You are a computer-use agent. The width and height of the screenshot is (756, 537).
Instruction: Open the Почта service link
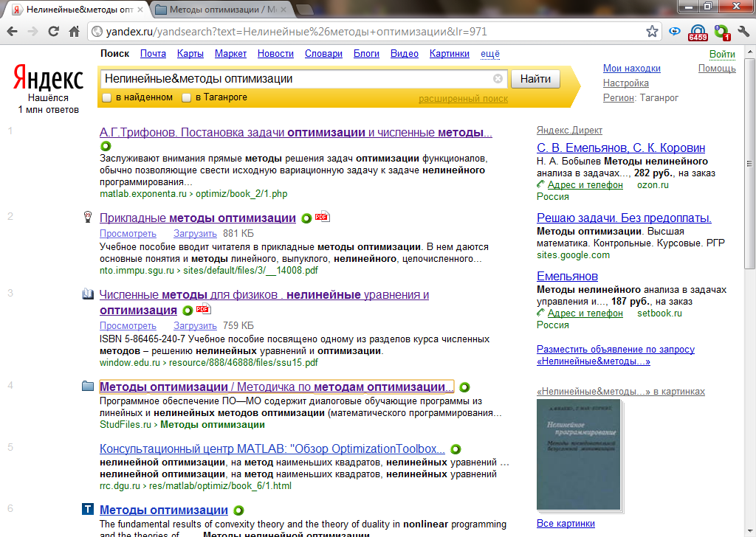[x=153, y=53]
